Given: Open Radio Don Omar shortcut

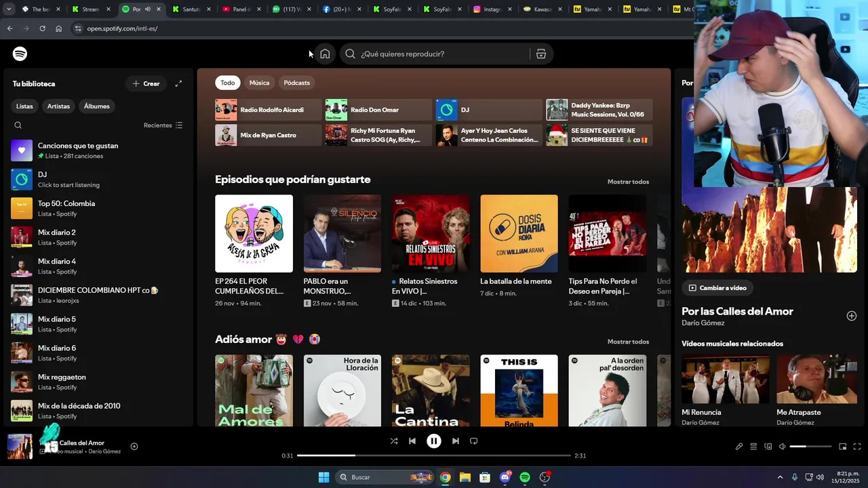Looking at the screenshot, I should tap(378, 110).
